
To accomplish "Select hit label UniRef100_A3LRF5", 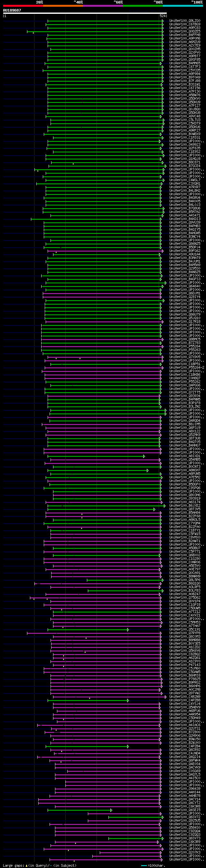I will (x=185, y=587).
